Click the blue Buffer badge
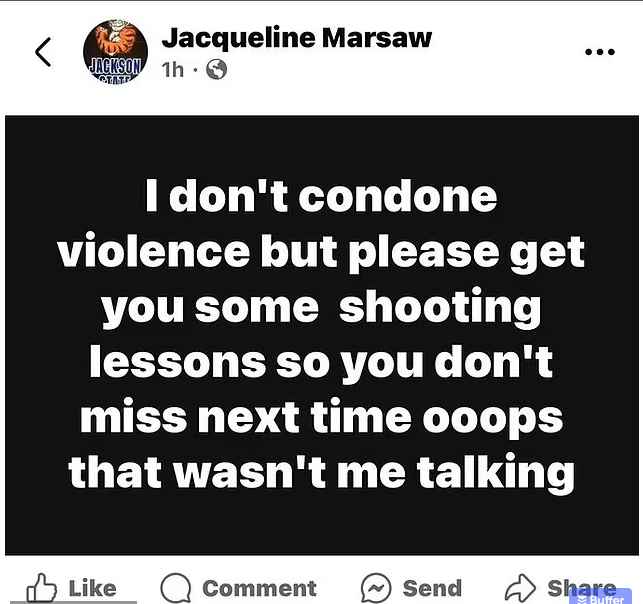This screenshot has width=643, height=604. click(601, 596)
